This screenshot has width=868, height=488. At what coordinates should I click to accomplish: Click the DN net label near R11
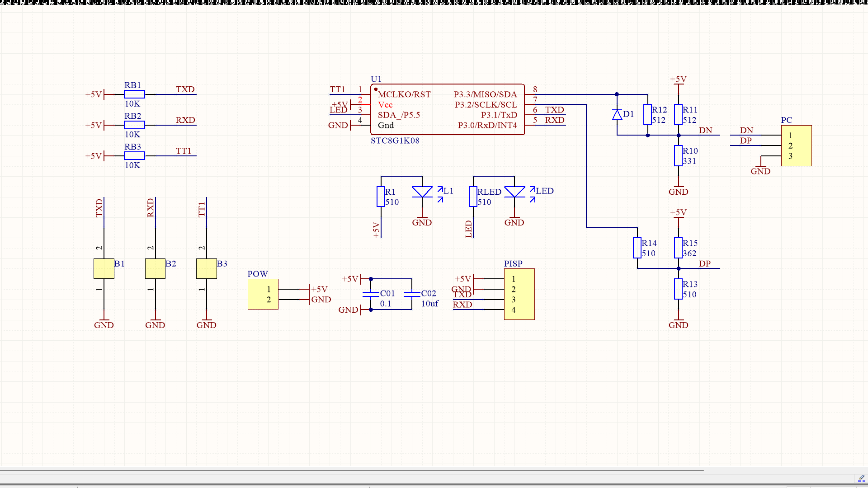pyautogui.click(x=705, y=131)
